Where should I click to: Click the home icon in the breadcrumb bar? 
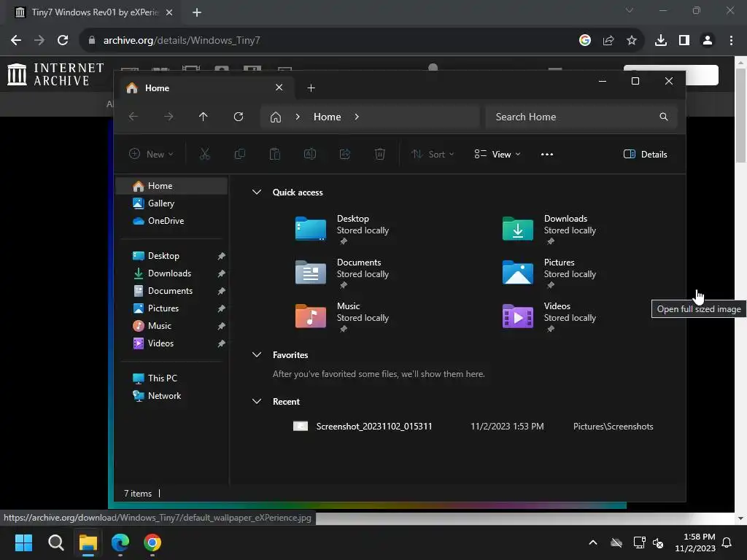point(275,117)
